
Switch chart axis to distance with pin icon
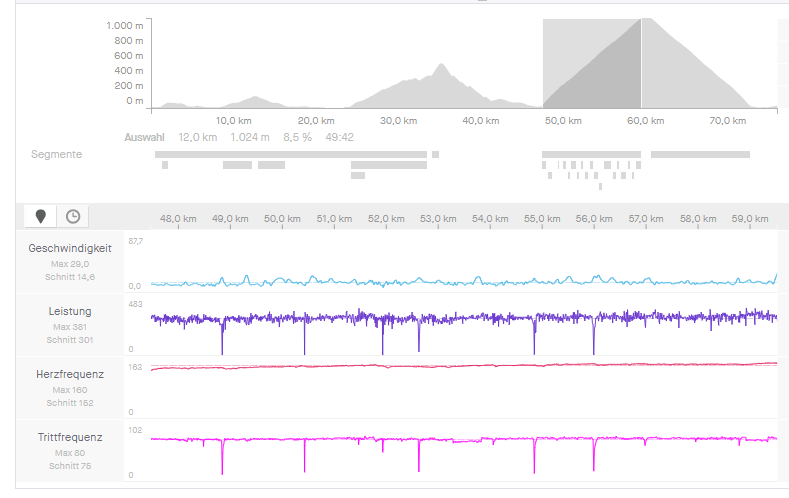tap(41, 216)
